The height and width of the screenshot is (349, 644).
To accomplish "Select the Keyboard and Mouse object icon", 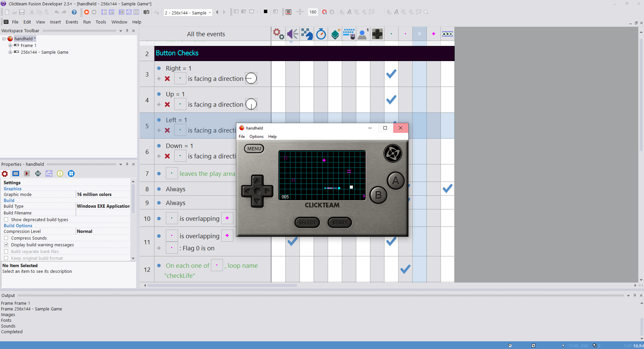I will tap(349, 34).
